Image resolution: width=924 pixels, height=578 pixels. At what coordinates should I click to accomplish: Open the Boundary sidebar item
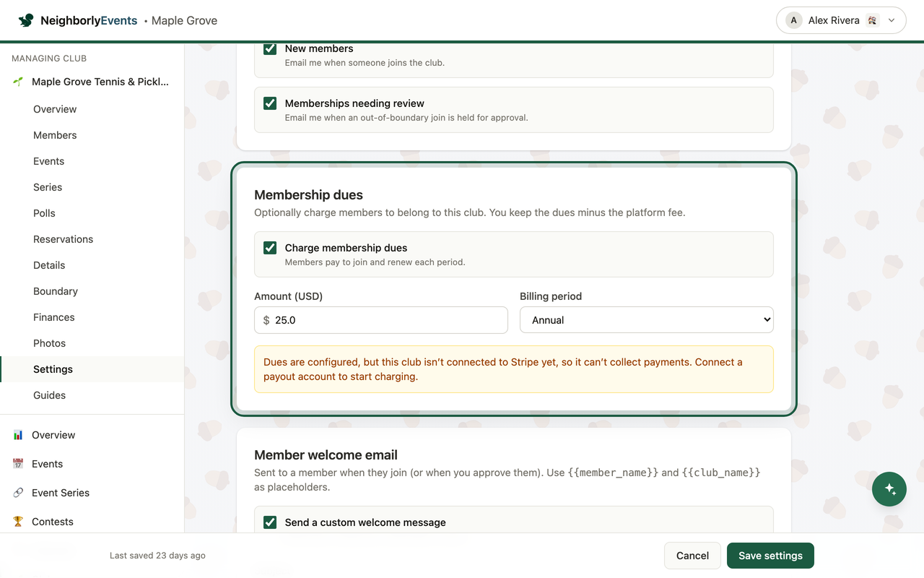(56, 291)
